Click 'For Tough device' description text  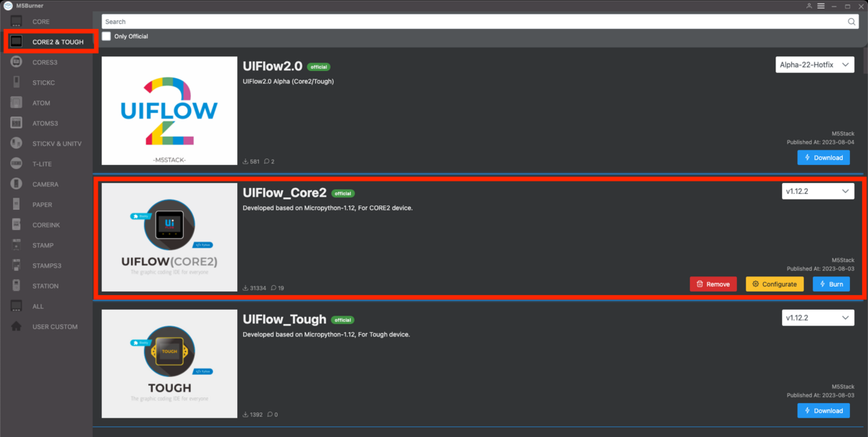(x=386, y=334)
